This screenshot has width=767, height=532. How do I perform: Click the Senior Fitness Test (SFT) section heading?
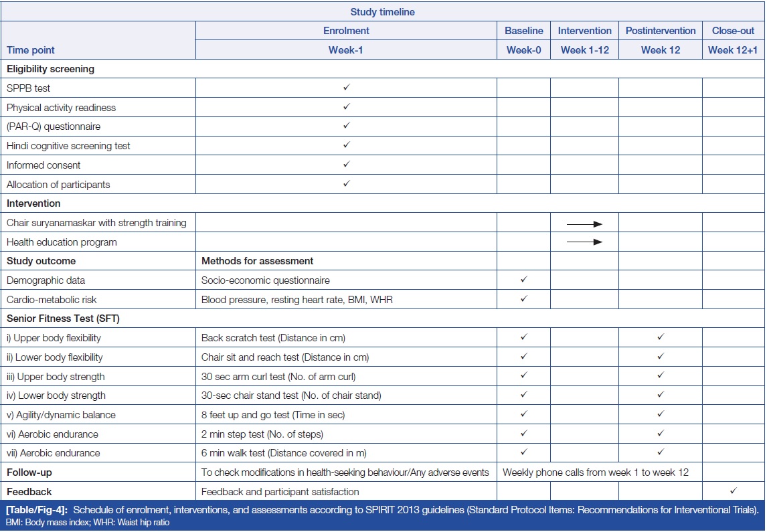point(63,319)
